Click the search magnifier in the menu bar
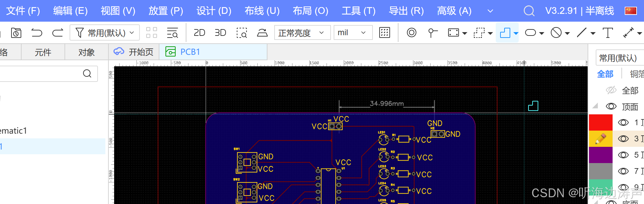The width and height of the screenshot is (644, 204). [x=529, y=11]
